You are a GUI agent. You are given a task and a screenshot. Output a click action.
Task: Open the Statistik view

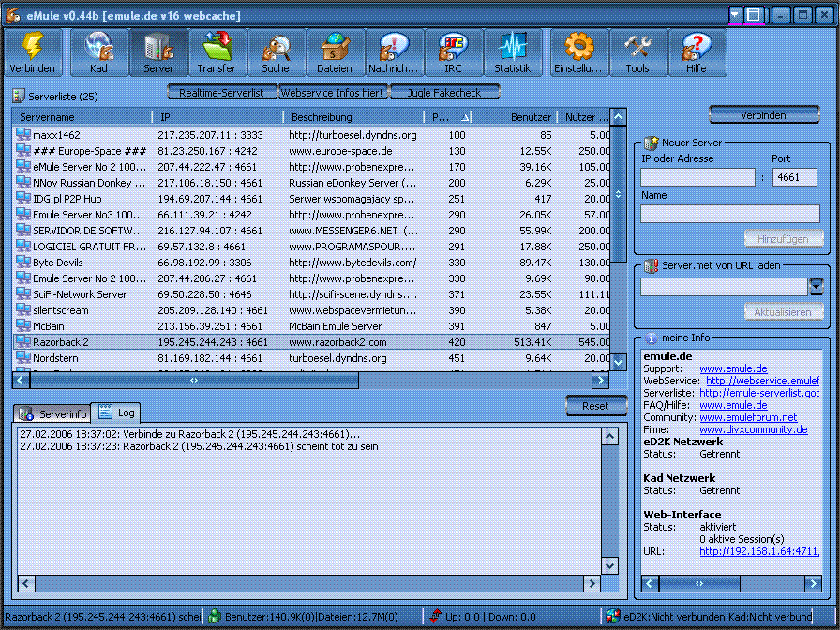pyautogui.click(x=513, y=52)
